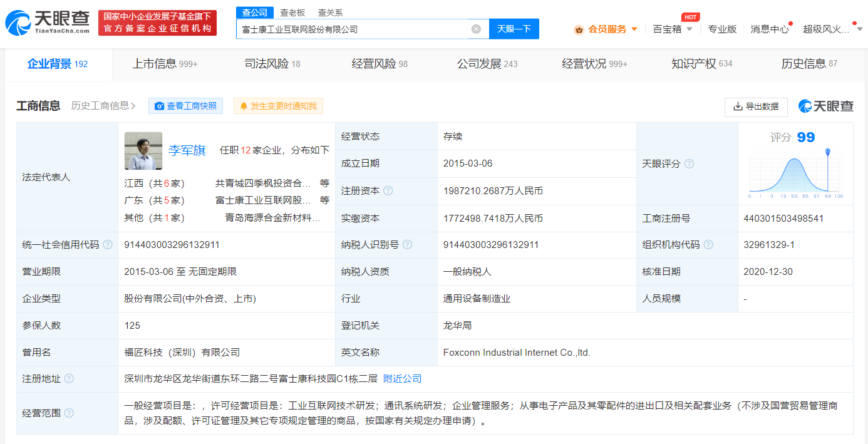868x444 pixels.
Task: Switch to the 查关系 search tab
Action: click(x=330, y=13)
